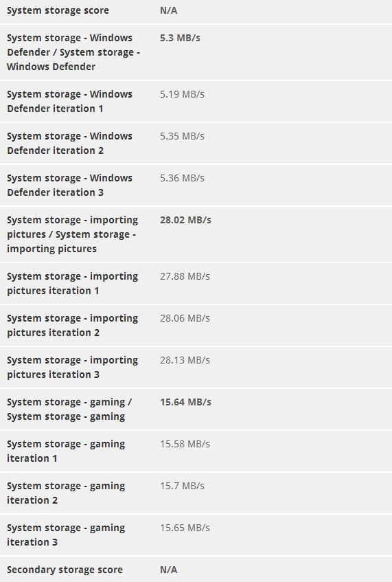
Task: Select Windows Defender iteration 2 row label
Action: 69,144
